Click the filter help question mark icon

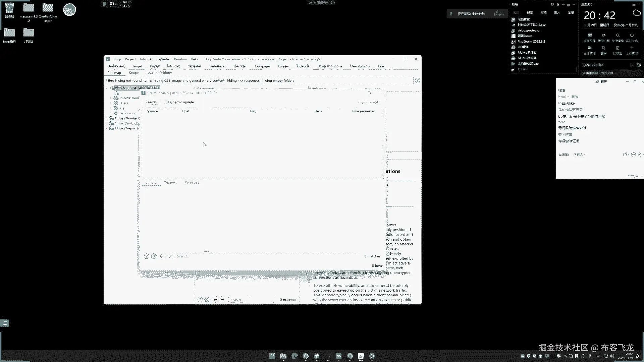click(417, 80)
